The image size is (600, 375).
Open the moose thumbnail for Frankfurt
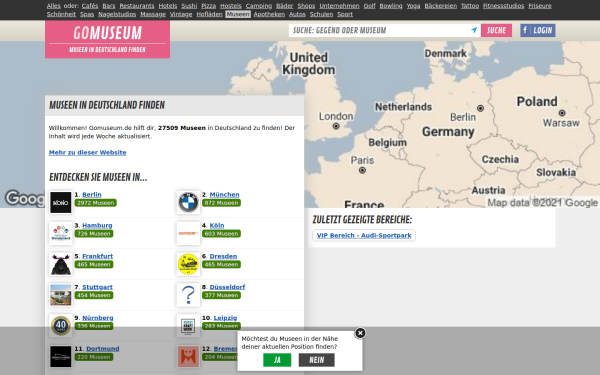click(60, 264)
